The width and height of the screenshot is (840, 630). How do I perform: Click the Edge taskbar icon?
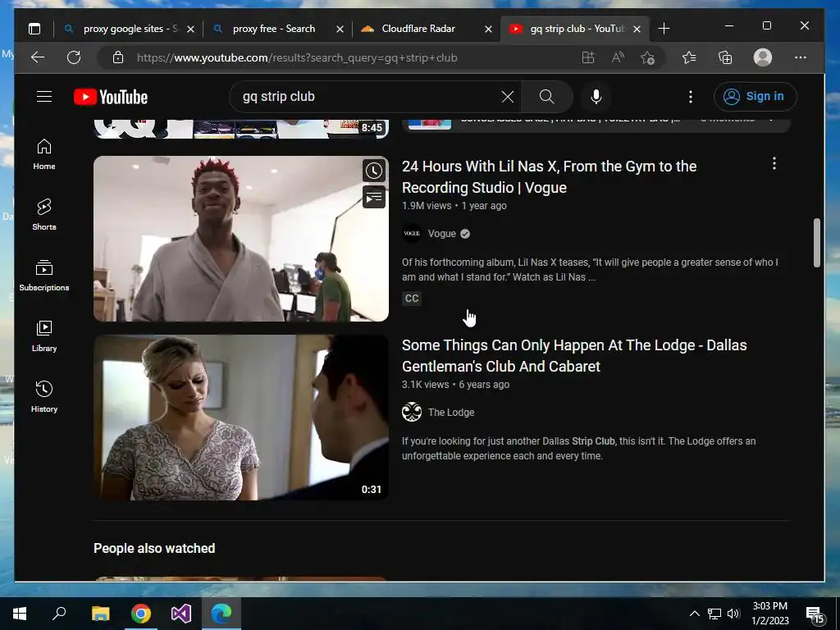click(x=221, y=614)
